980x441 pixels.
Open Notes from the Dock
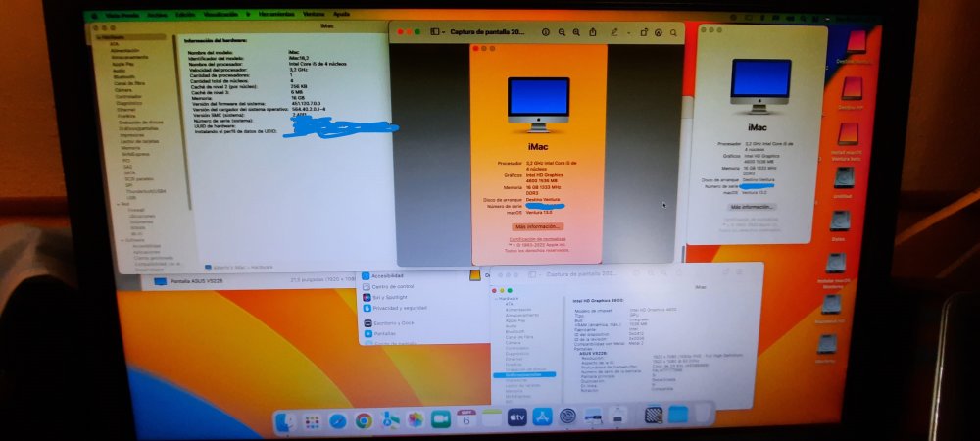492,417
